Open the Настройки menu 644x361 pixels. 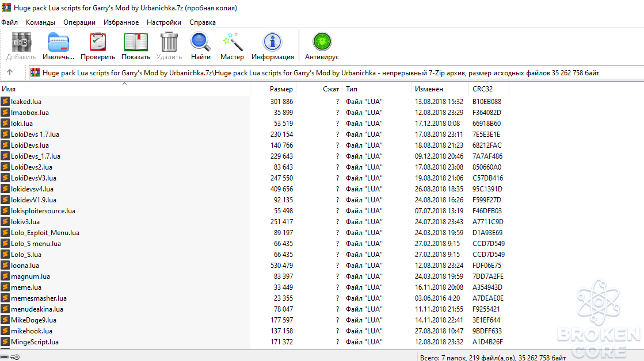tap(164, 22)
